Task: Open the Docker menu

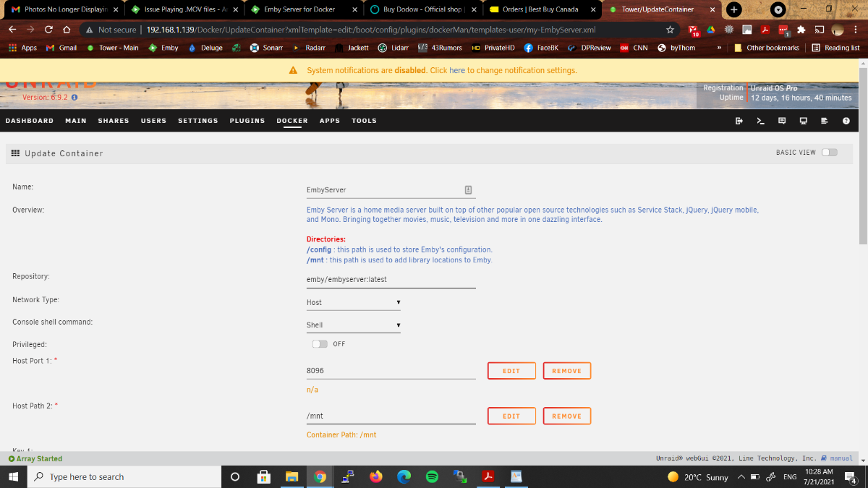Action: pyautogui.click(x=292, y=121)
